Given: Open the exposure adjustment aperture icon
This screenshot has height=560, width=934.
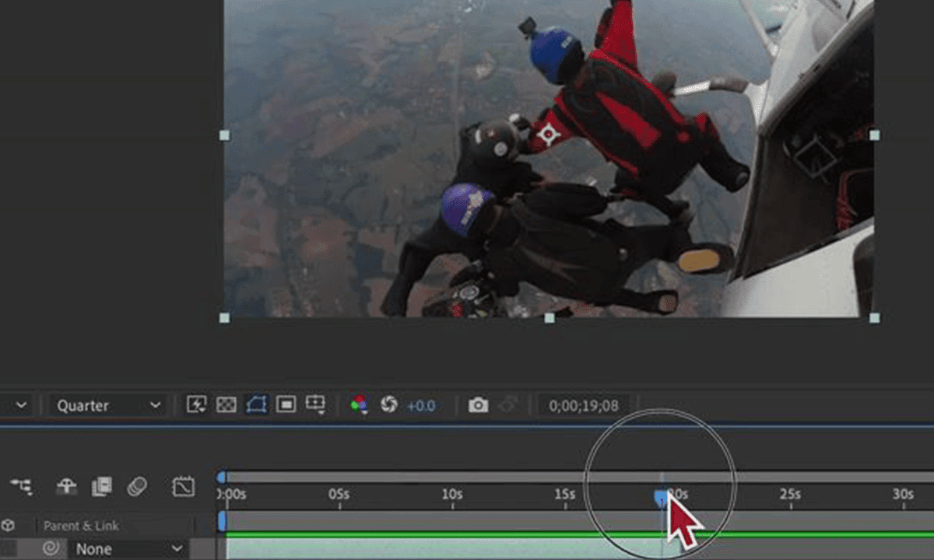Looking at the screenshot, I should click(x=392, y=404).
